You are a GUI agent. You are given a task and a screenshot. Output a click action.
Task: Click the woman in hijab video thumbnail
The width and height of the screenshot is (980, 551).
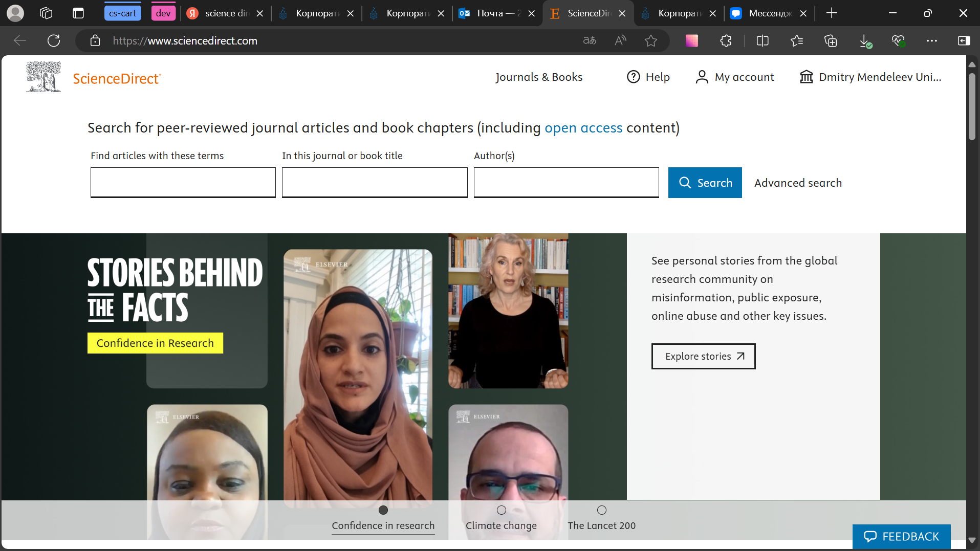[358, 379]
